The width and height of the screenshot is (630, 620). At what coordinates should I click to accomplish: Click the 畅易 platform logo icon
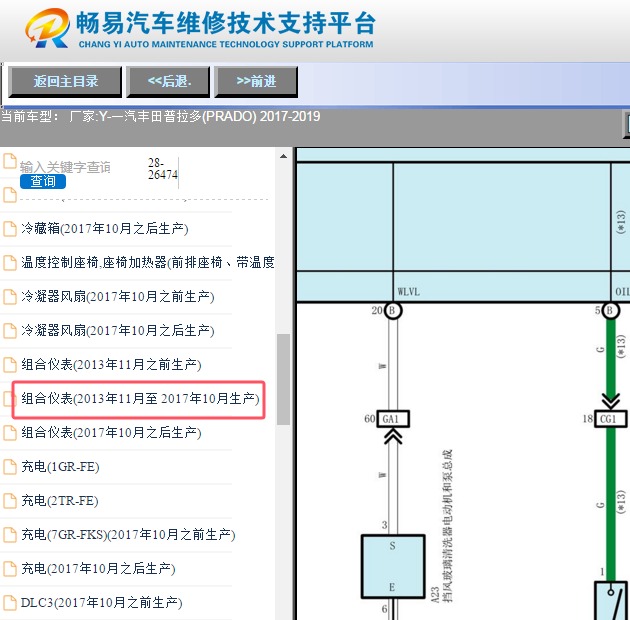[47, 28]
